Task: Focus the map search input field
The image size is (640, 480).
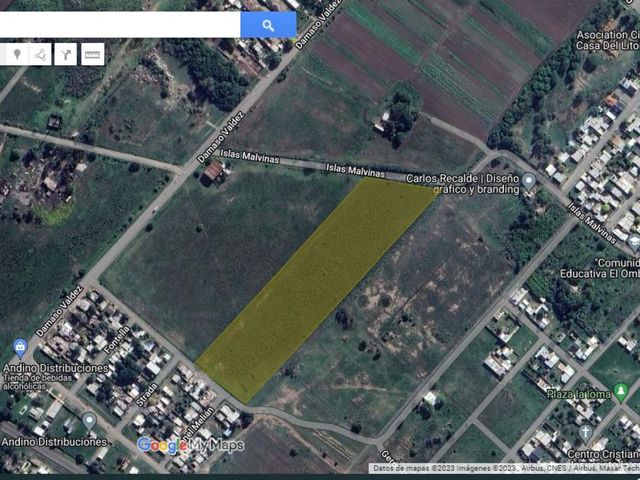Action: [x=120, y=24]
